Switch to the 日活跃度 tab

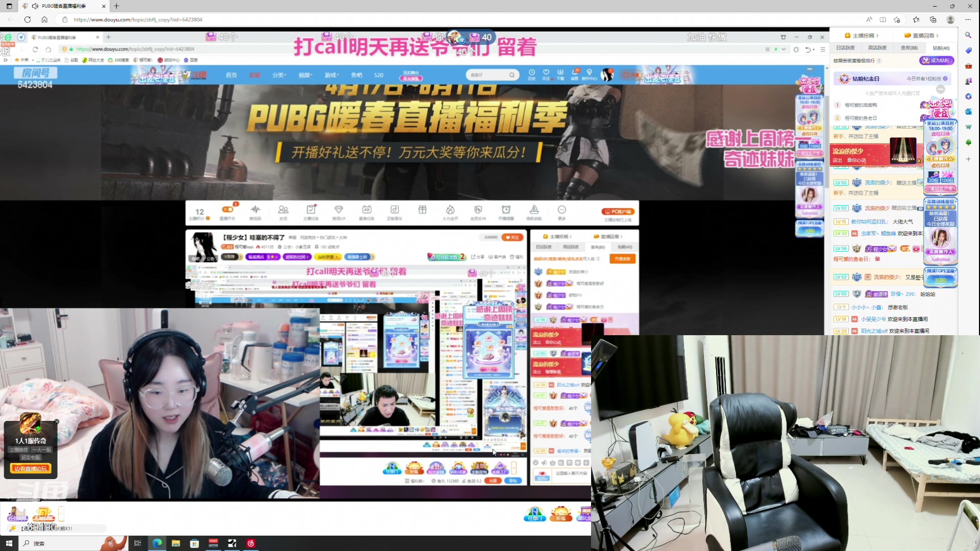[x=845, y=48]
